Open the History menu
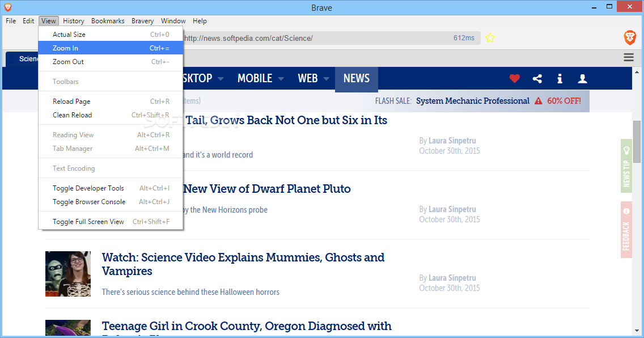644x338 pixels. coord(74,21)
